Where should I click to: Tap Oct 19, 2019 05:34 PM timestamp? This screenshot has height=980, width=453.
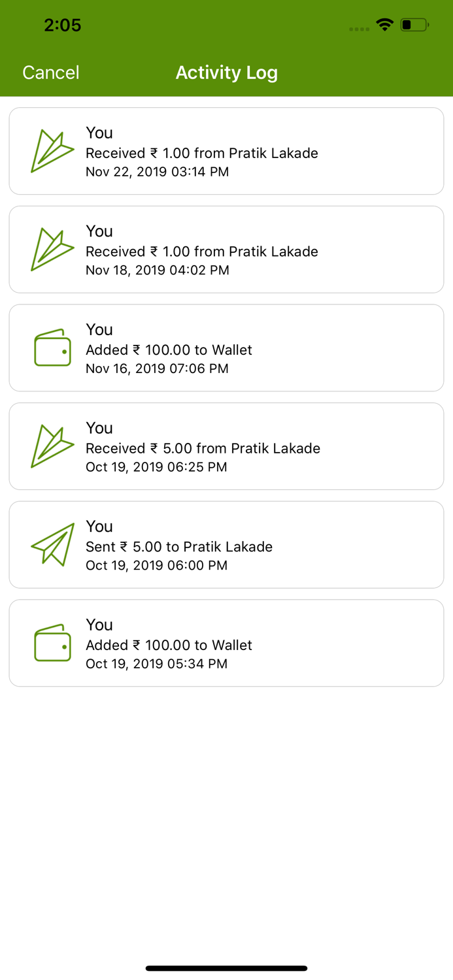157,664
